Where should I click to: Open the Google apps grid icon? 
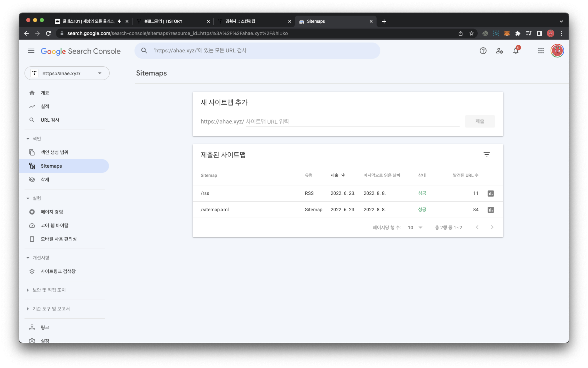(x=541, y=51)
